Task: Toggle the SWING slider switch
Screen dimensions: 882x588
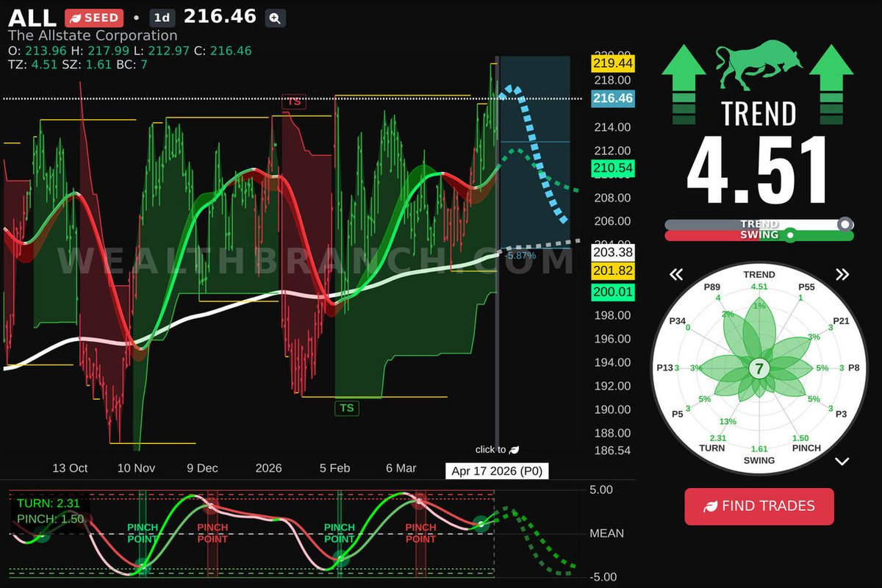Action: point(790,236)
